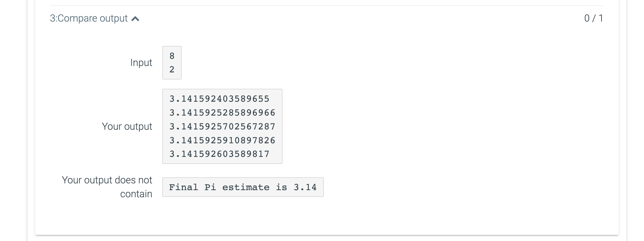Click the fourth output line 3.1415925910897826
Screen dimensions: 644x241
click(x=222, y=140)
